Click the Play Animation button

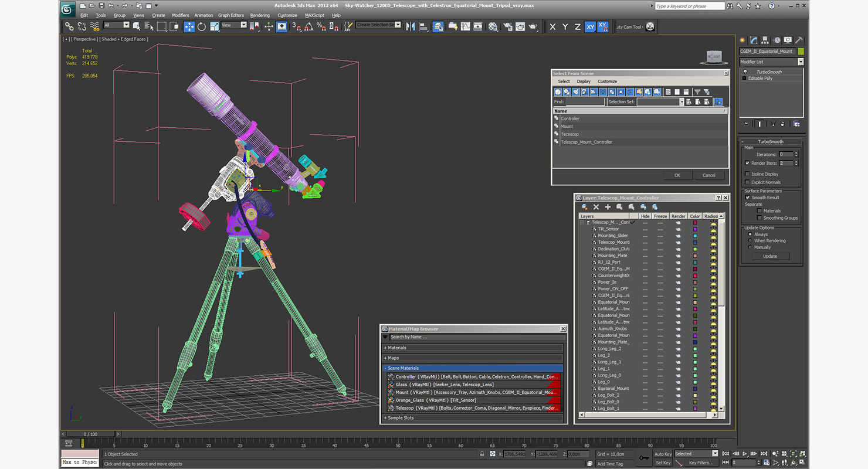pos(745,454)
